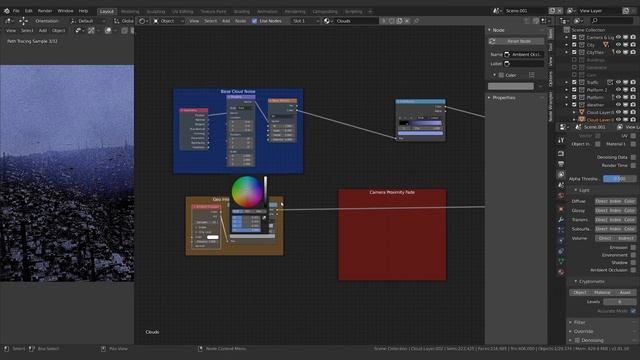
Task: Click the pin node tree icon
Action: coord(416,21)
